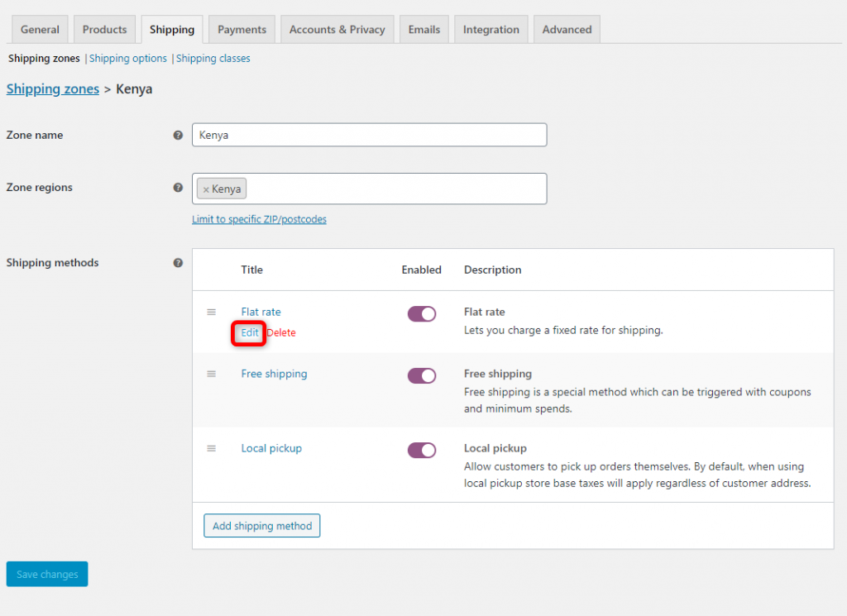Open Limit to specific ZIP/postcodes
This screenshot has height=616, width=847.
(x=261, y=219)
